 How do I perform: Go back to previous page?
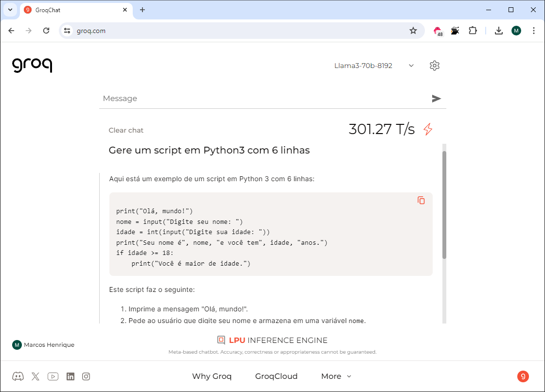12,31
